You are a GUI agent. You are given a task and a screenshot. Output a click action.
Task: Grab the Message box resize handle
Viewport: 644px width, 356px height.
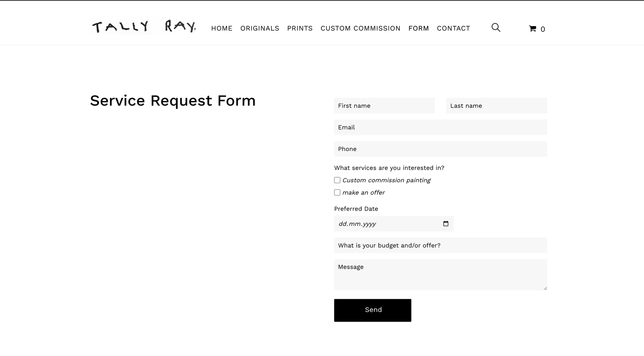(545, 288)
